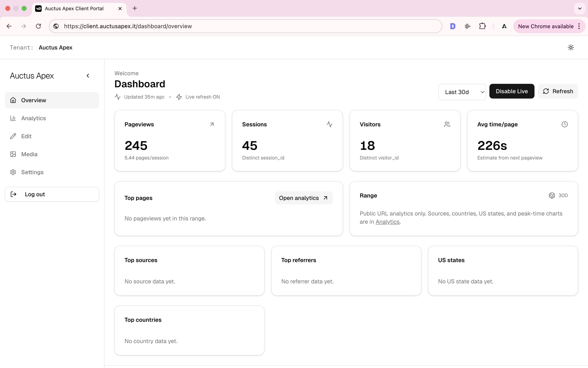The height and width of the screenshot is (368, 588).
Task: Click the 45 sessions value
Action: [249, 146]
